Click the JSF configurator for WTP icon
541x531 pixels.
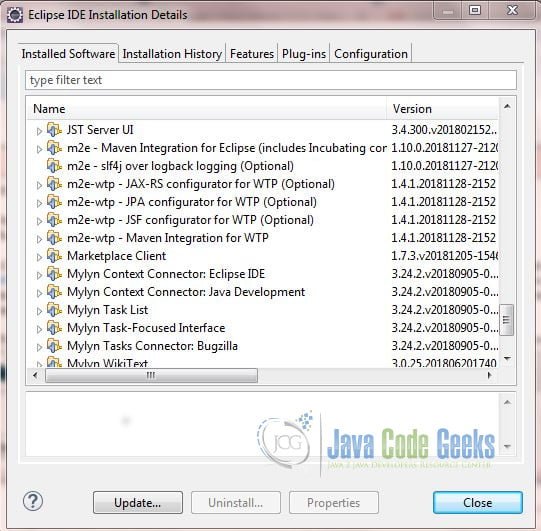click(x=54, y=220)
